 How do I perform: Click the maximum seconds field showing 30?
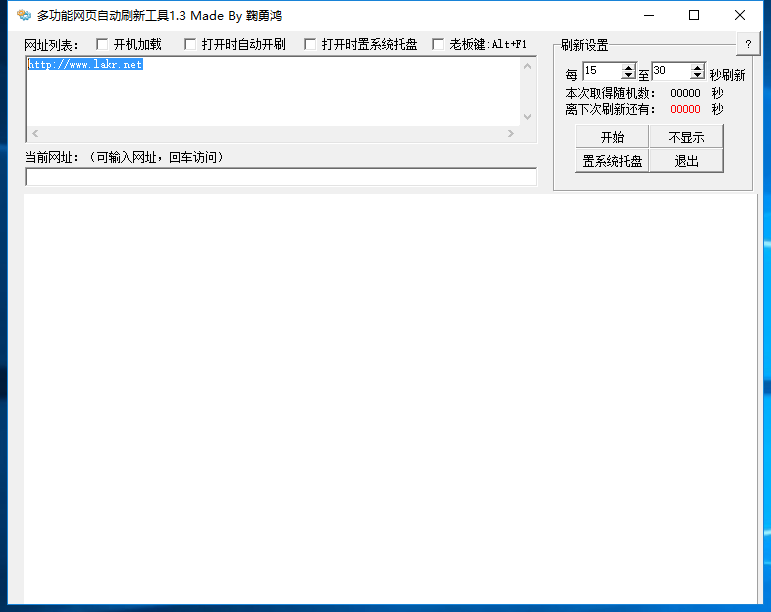pos(670,72)
